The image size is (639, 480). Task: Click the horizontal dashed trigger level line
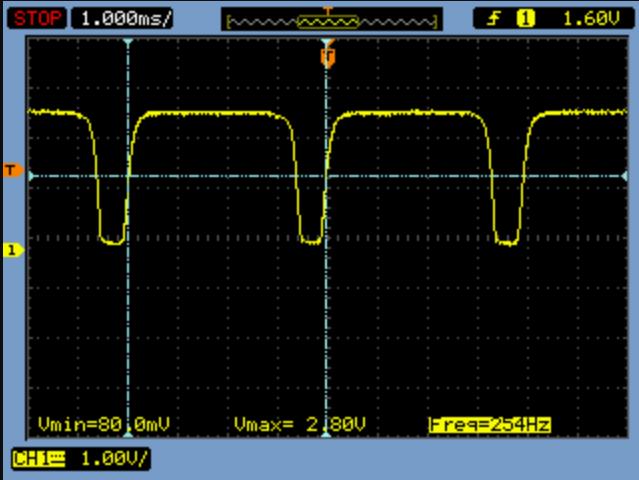click(x=420, y=176)
